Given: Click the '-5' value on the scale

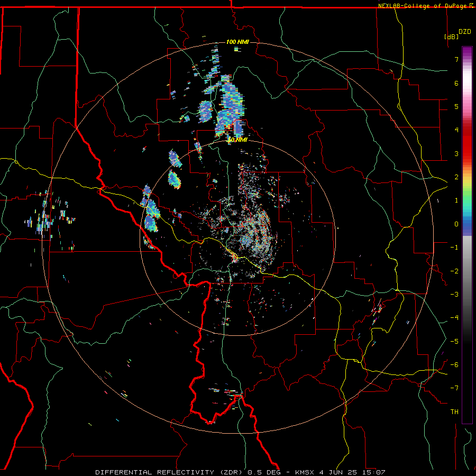Looking at the screenshot, I should coord(454,342).
